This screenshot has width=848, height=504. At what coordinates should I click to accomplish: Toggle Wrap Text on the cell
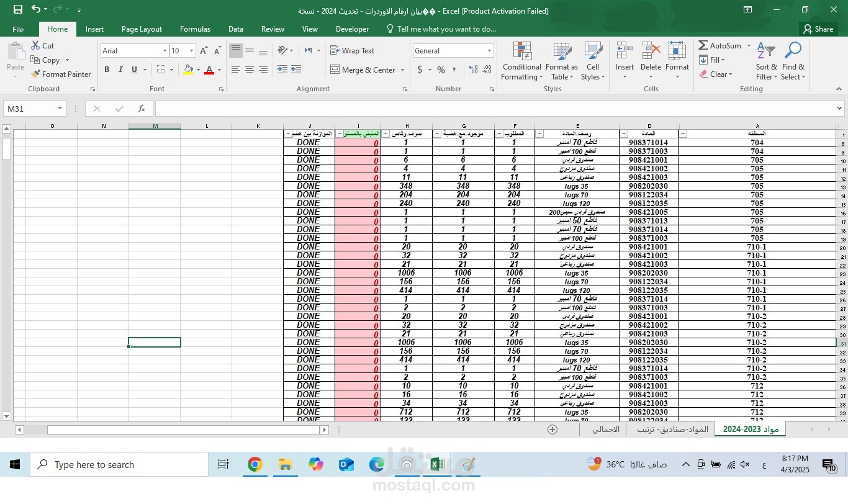[x=353, y=51]
